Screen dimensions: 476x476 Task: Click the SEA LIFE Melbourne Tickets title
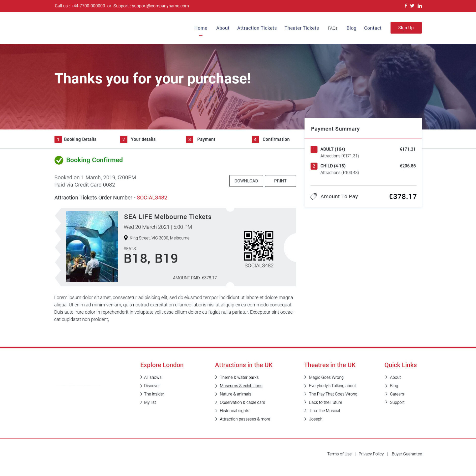(x=168, y=217)
